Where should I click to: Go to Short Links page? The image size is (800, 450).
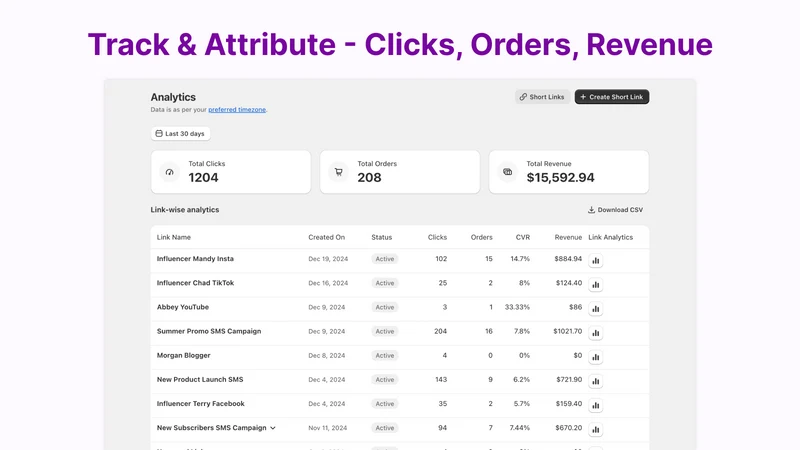[x=542, y=97]
